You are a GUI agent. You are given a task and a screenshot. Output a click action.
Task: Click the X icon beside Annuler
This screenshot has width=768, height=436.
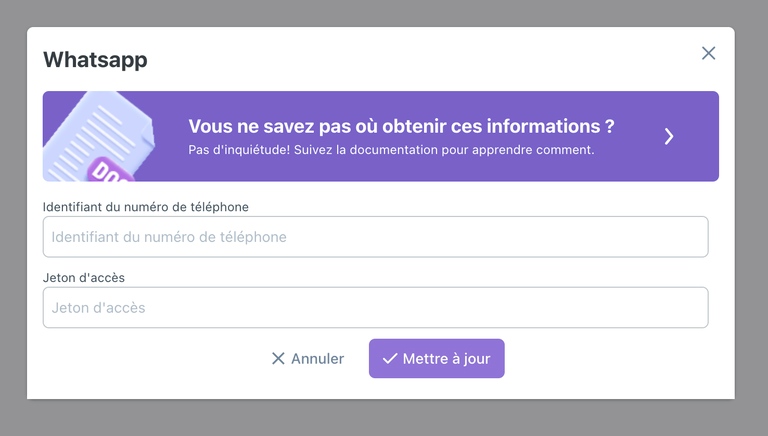(x=278, y=358)
